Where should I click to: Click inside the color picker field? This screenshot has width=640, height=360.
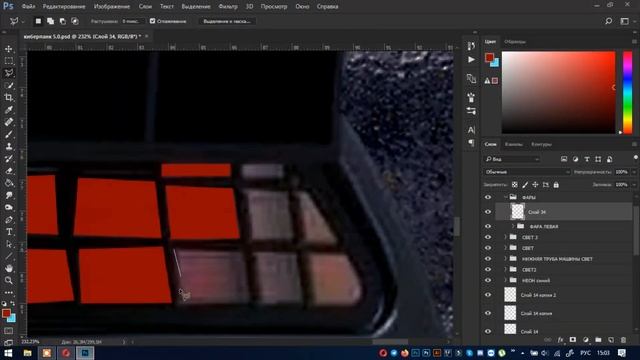click(x=558, y=92)
